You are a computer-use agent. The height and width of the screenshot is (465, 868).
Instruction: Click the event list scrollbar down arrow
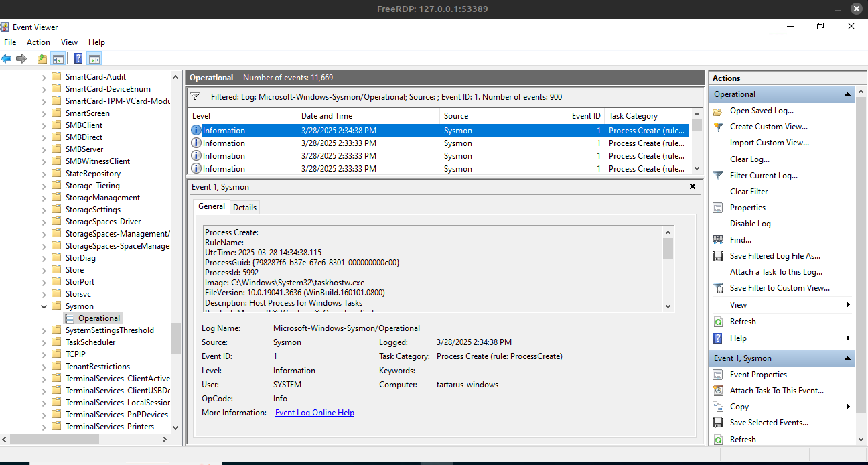pyautogui.click(x=697, y=169)
